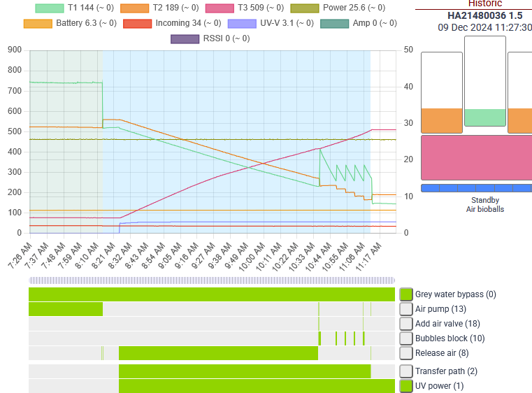Click the Standby status text

485,200
